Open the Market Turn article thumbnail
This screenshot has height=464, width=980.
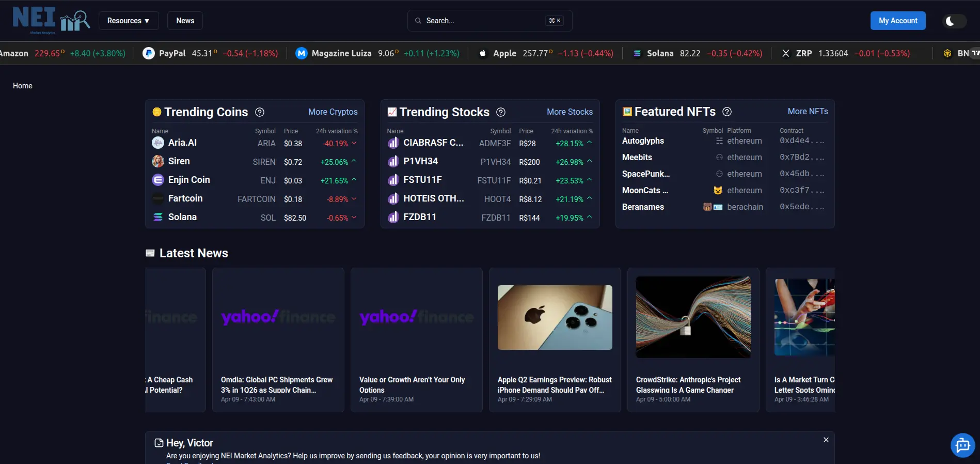804,317
